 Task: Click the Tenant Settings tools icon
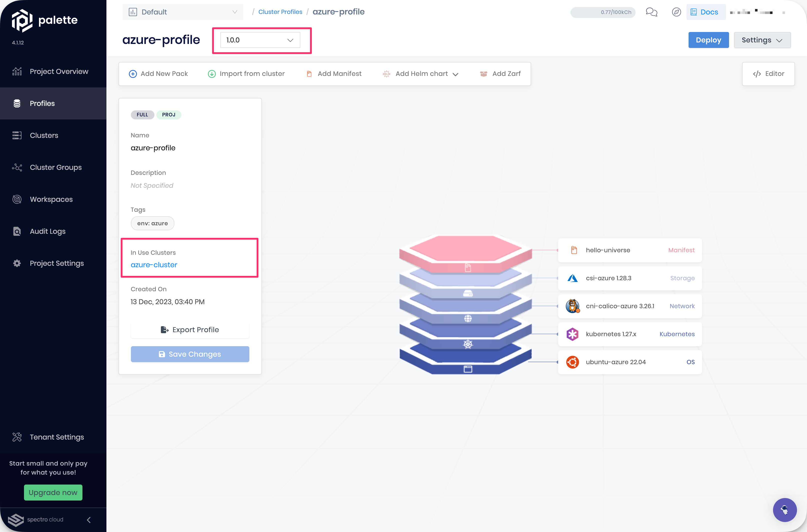coord(17,437)
